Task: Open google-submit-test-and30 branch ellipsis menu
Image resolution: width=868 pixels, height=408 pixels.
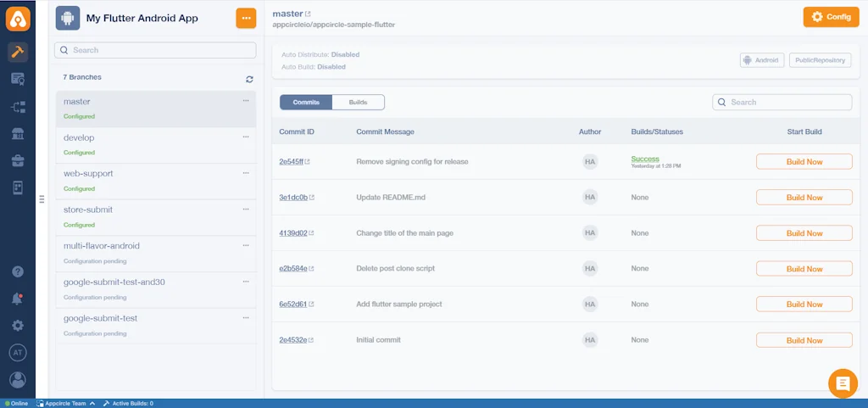Action: (246, 282)
